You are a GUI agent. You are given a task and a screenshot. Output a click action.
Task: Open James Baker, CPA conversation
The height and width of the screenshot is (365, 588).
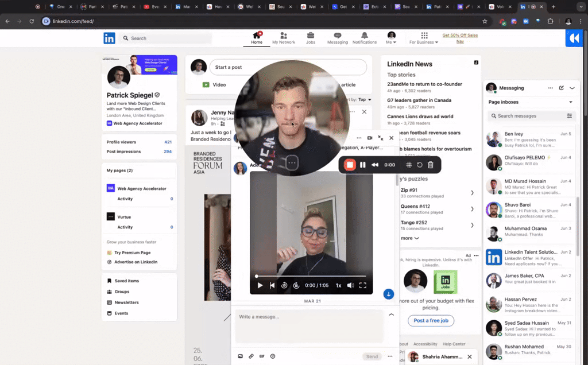tap(529, 281)
